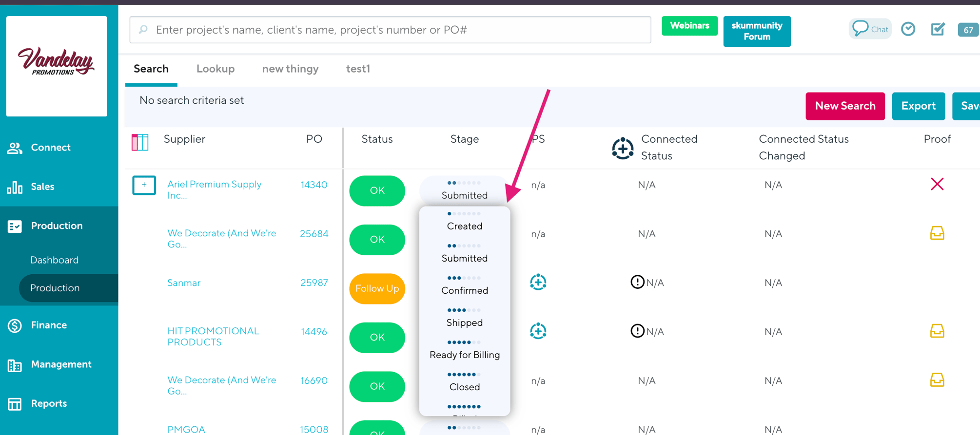Click the Production checklist icon in sidebar
The height and width of the screenshot is (435, 980).
[x=15, y=226]
